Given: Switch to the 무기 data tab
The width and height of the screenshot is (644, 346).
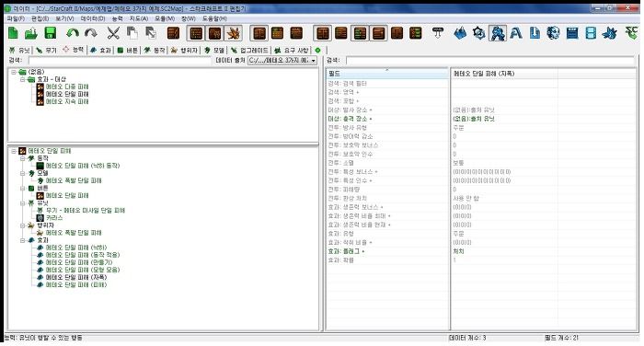Looking at the screenshot, I should (46, 50).
